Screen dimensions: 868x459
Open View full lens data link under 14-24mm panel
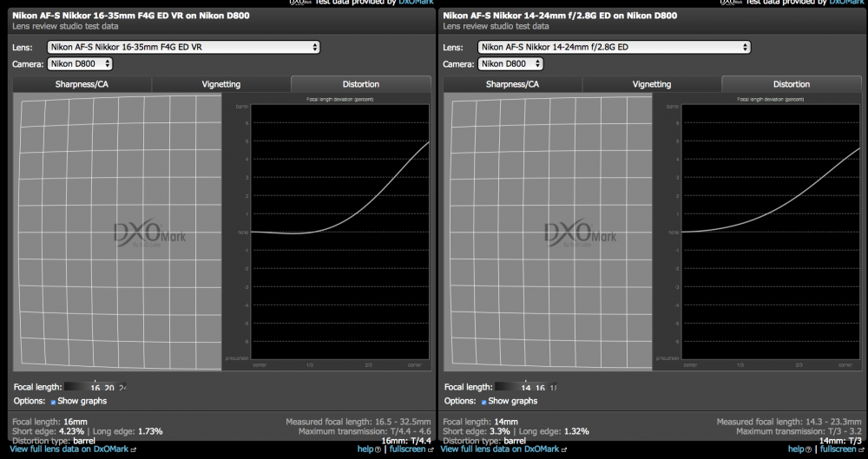500,449
